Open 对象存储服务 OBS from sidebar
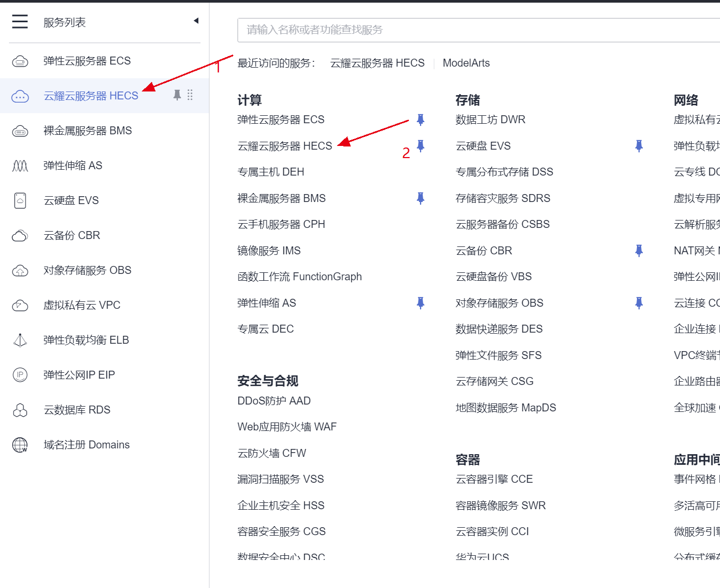The image size is (720, 588). [x=87, y=270]
